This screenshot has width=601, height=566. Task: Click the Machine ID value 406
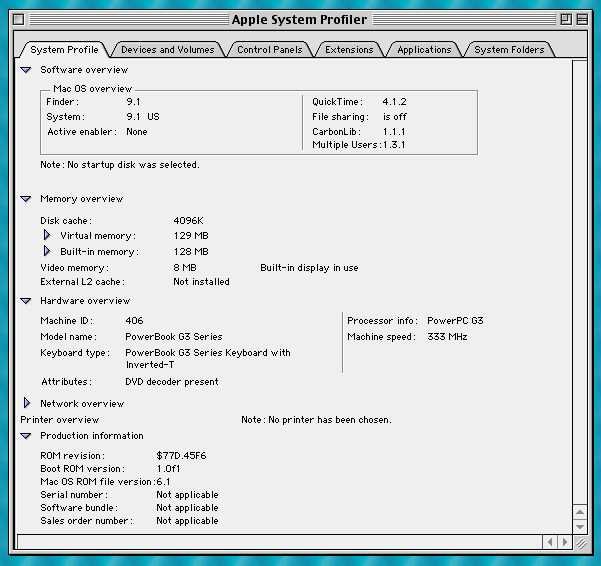point(134,320)
